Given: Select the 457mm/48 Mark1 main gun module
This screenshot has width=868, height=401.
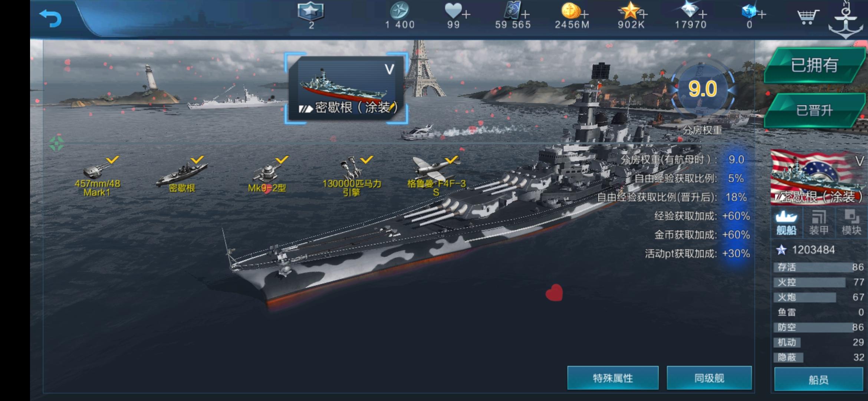Looking at the screenshot, I should 98,177.
